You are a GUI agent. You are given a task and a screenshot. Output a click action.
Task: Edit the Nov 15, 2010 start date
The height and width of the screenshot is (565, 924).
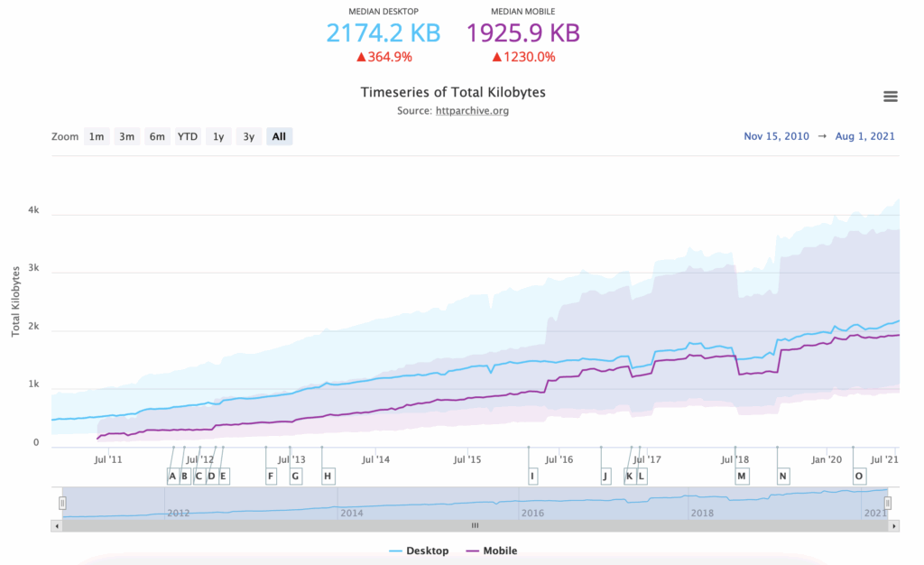click(776, 136)
